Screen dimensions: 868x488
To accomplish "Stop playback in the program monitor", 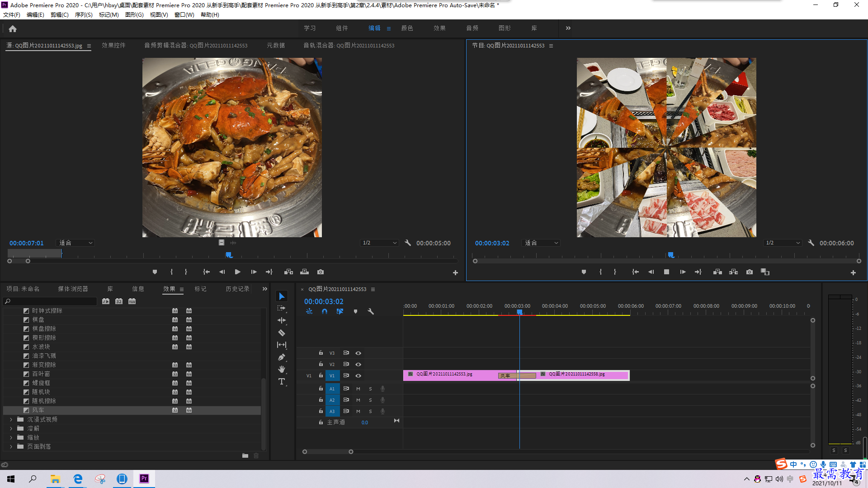I will click(x=666, y=272).
